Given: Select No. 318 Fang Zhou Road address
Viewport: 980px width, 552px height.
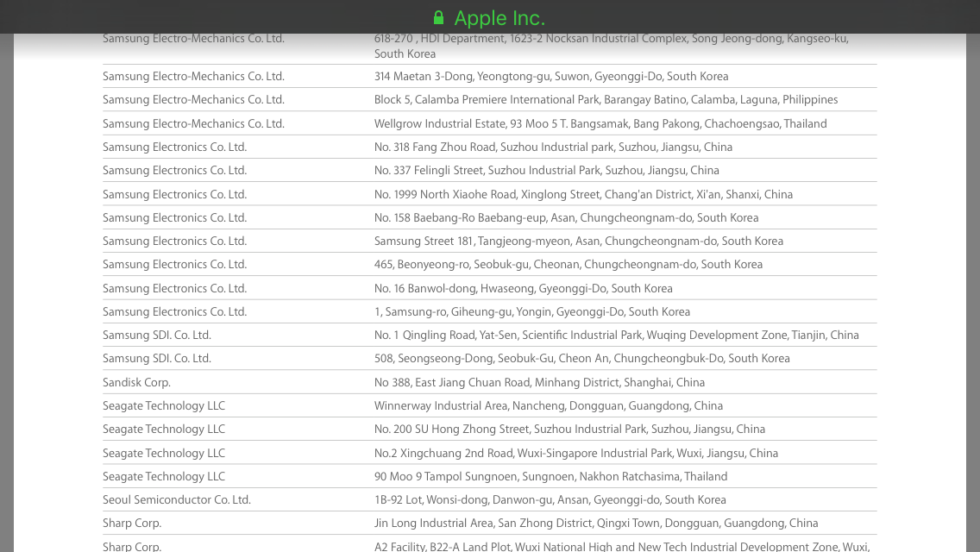Looking at the screenshot, I should tap(553, 147).
